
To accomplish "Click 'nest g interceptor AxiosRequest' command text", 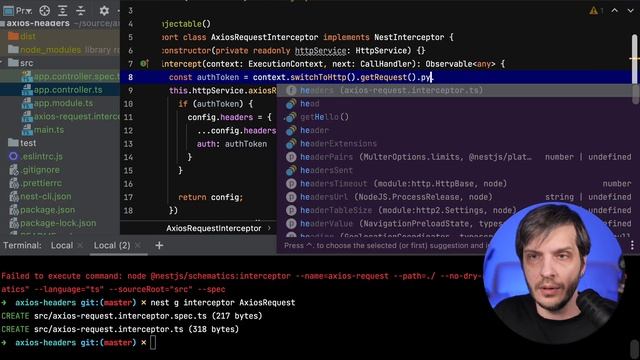I will 223,302.
